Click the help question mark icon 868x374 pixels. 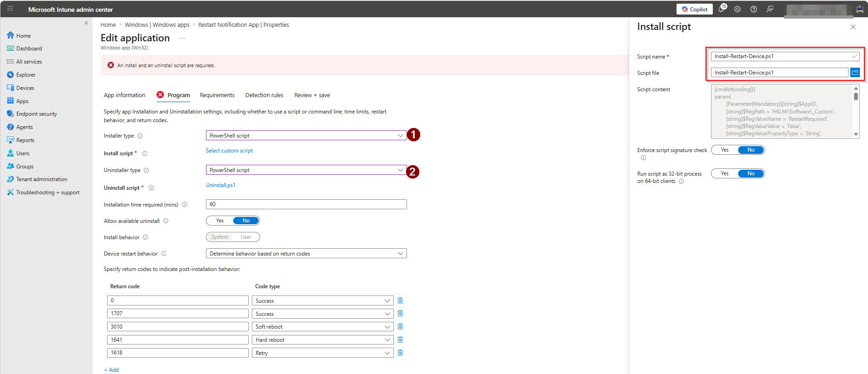754,9
